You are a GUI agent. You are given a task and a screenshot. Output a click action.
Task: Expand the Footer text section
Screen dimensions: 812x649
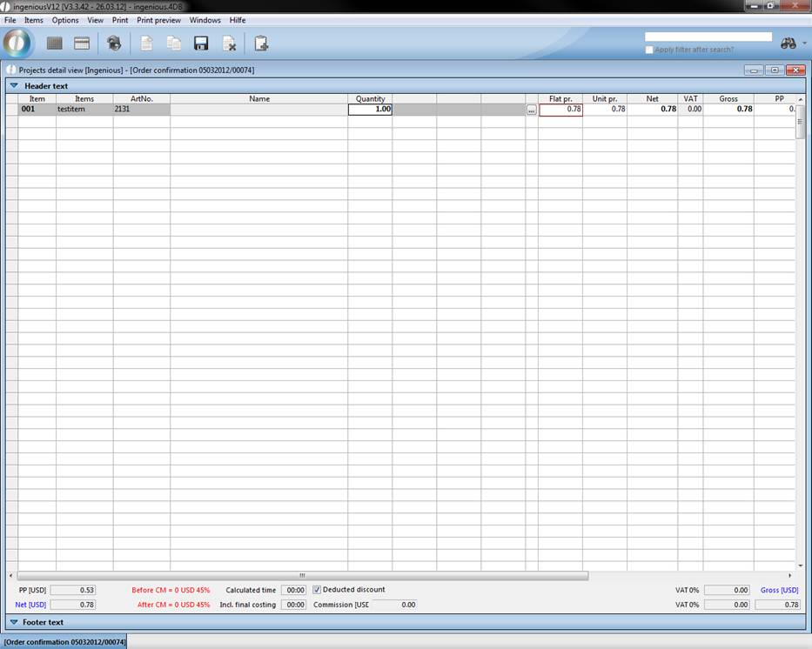pos(14,622)
